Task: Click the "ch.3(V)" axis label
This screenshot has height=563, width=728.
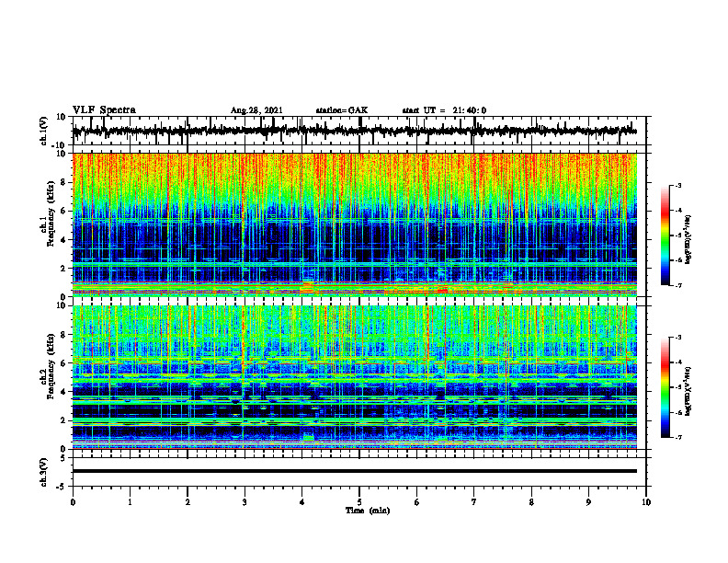Action: tap(43, 472)
